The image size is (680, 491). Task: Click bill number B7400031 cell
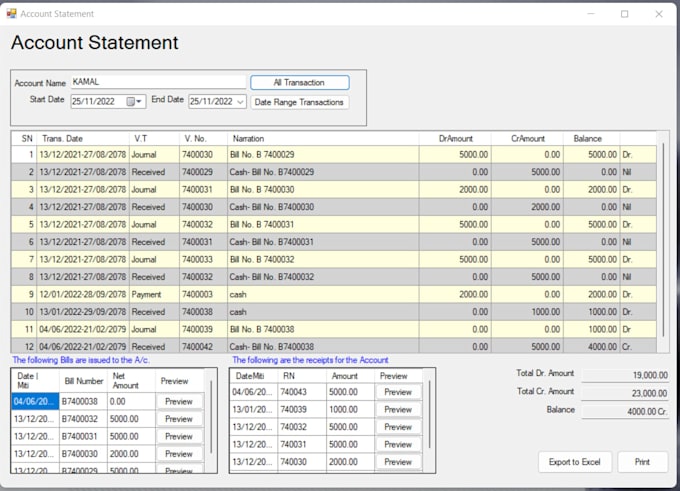83,436
